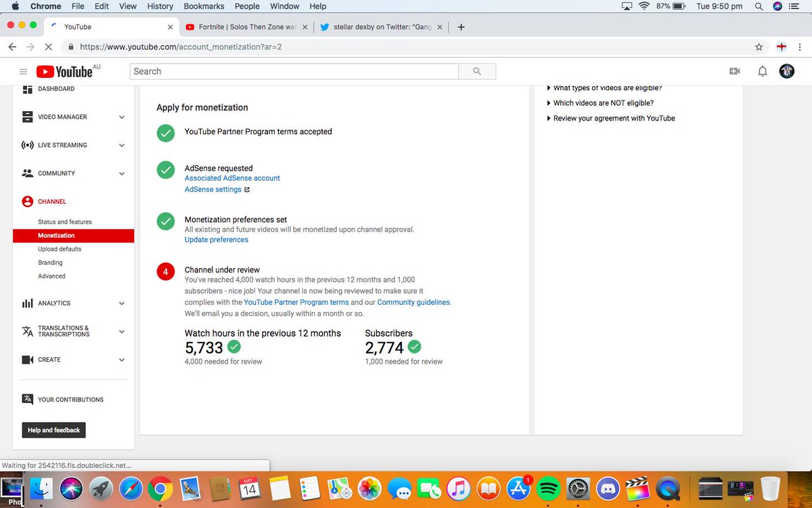Focus the YouTube search field
Viewport: 812px width, 508px height.
tap(294, 71)
